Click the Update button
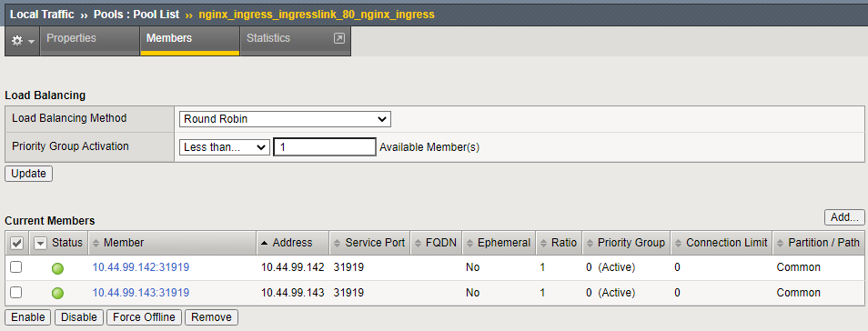The width and height of the screenshot is (868, 331). point(29,174)
